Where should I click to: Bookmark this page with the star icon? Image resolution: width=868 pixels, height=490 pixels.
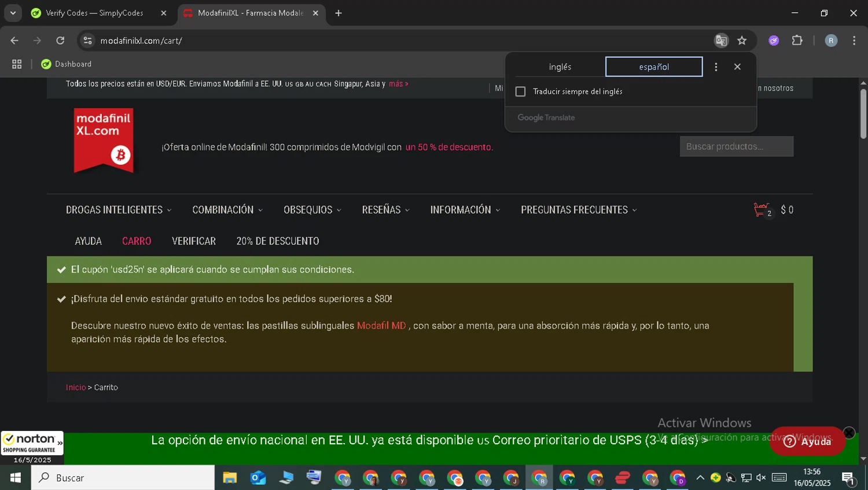pyautogui.click(x=742, y=40)
